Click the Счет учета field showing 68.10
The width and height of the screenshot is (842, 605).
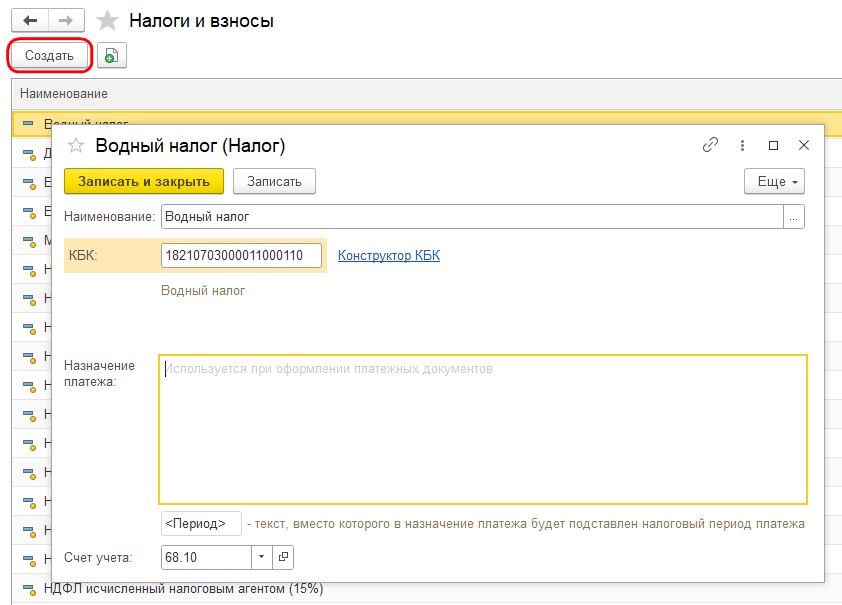click(206, 557)
